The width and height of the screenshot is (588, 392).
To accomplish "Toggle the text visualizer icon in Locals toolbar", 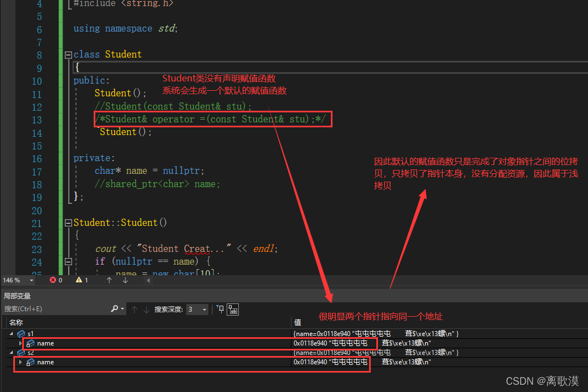I will (x=233, y=310).
